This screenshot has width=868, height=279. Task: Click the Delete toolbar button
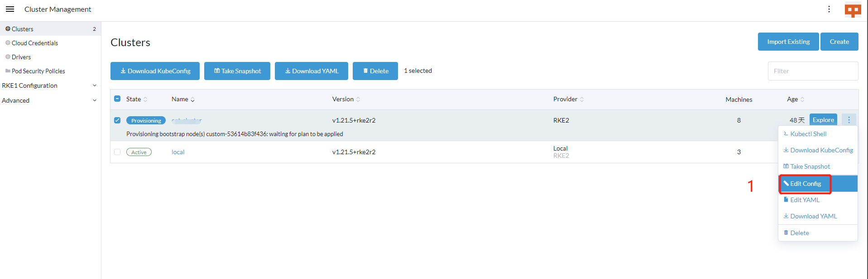point(375,71)
